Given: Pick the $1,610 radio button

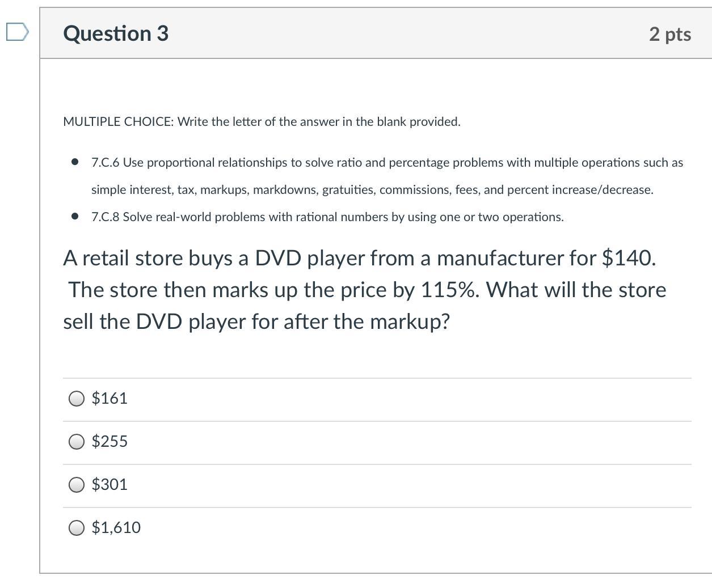Looking at the screenshot, I should point(77,528).
